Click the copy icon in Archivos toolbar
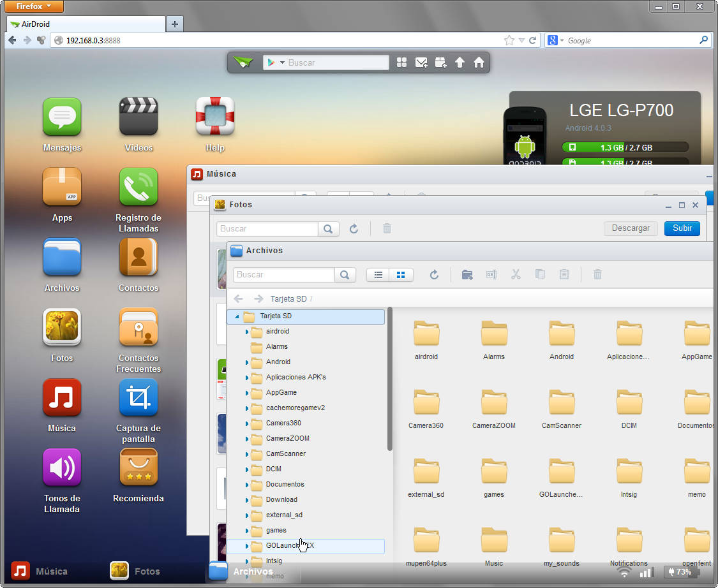Image resolution: width=718 pixels, height=588 pixels. (x=541, y=275)
